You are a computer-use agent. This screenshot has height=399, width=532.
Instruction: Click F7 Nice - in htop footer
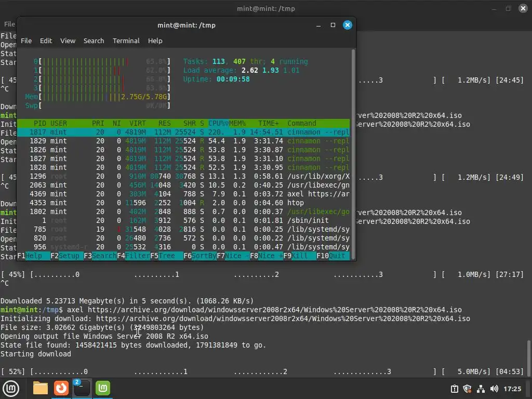click(x=233, y=256)
